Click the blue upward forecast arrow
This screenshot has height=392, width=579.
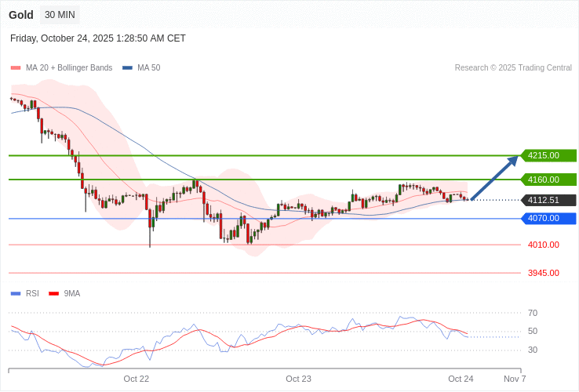tap(495, 178)
